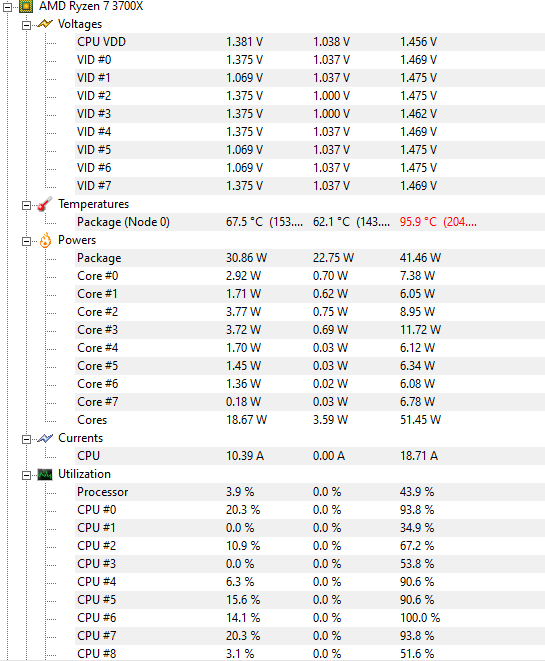Select the VID #4 row
This screenshot has width=545, height=661.
(309, 132)
